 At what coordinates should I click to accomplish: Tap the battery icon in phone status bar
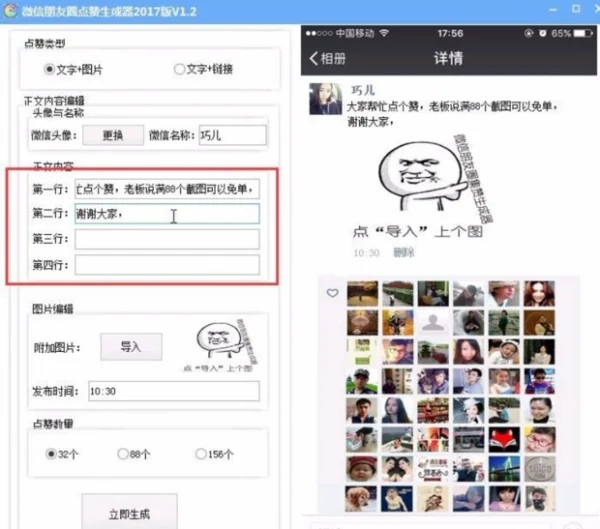[x=583, y=34]
